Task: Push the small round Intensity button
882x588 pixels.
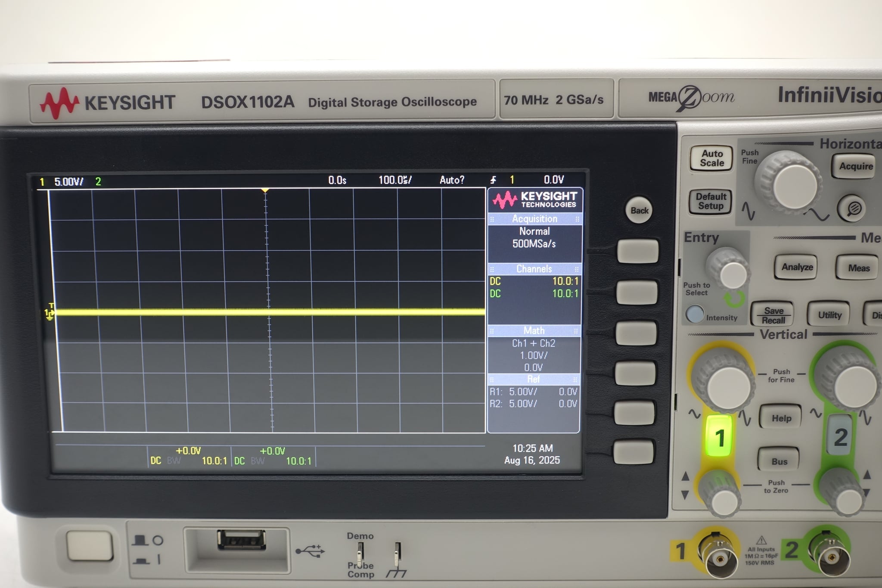Action: pyautogui.click(x=694, y=314)
